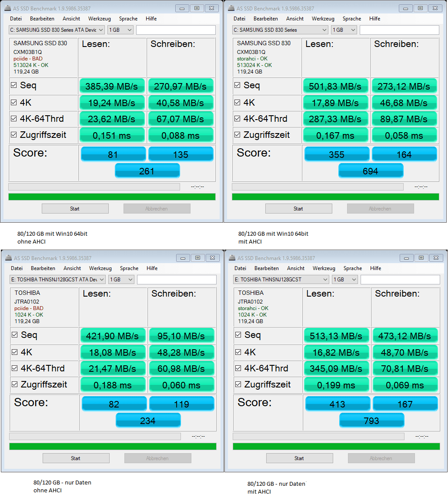Click the 473,12 MB/s Seq write result
The image size is (448, 501).
[x=405, y=336]
